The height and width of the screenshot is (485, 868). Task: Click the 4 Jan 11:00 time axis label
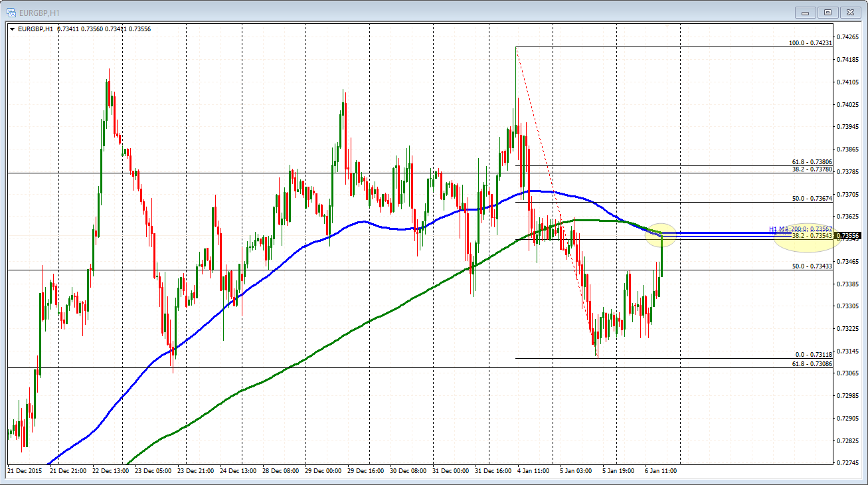(534, 471)
